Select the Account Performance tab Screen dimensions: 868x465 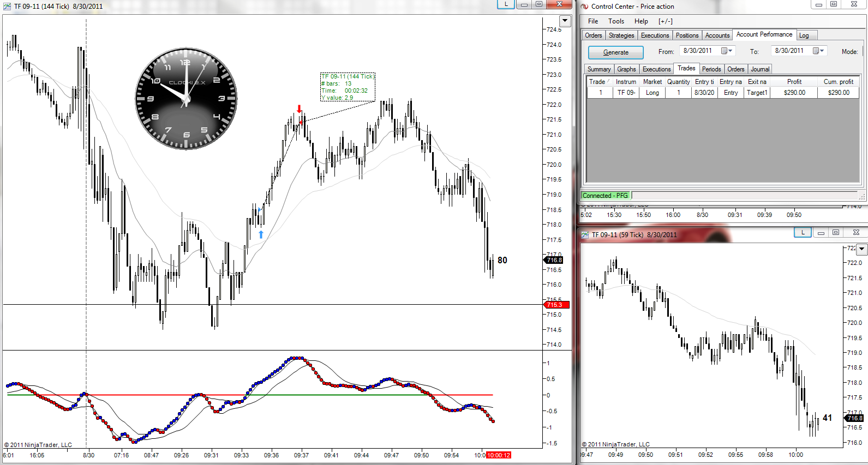click(x=764, y=34)
